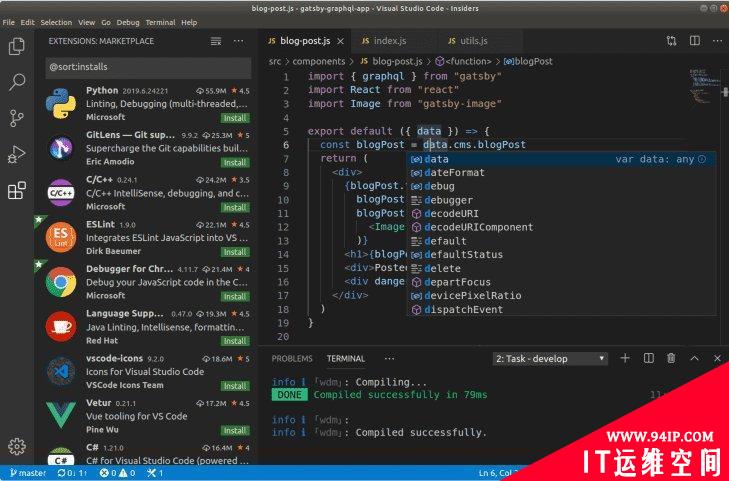
Task: Install the Python extension
Action: click(235, 118)
